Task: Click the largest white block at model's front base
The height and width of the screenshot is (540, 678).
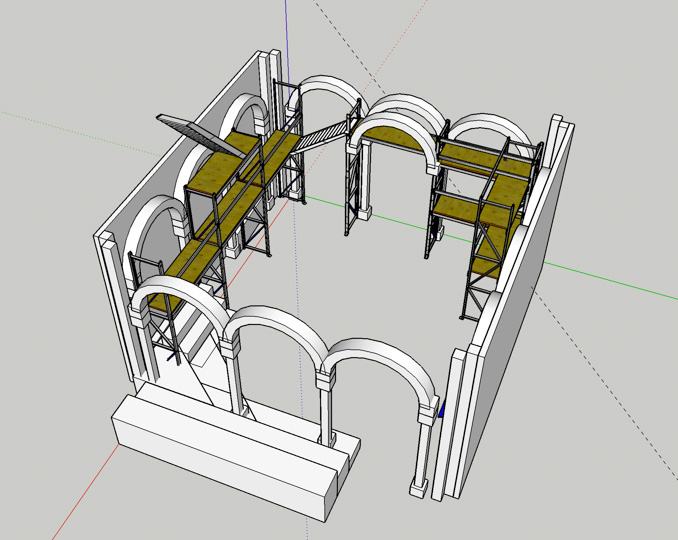Action: pos(224,457)
